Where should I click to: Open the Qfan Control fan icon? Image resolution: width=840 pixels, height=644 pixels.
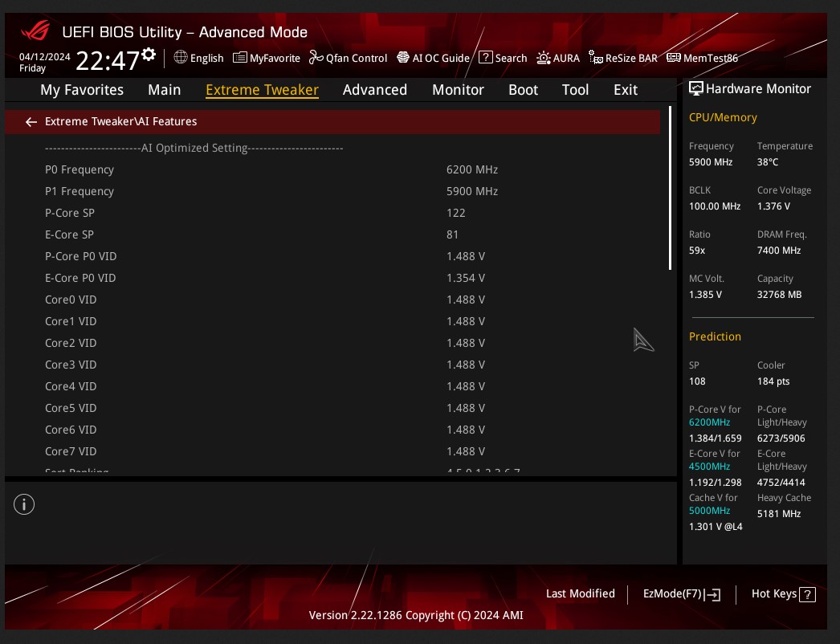(316, 57)
